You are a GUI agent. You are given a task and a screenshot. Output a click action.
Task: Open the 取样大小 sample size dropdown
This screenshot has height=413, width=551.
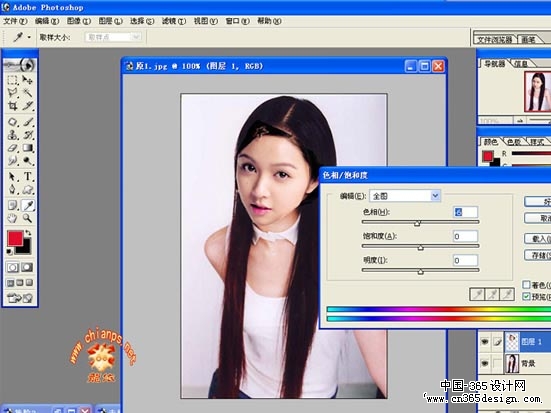[113, 37]
